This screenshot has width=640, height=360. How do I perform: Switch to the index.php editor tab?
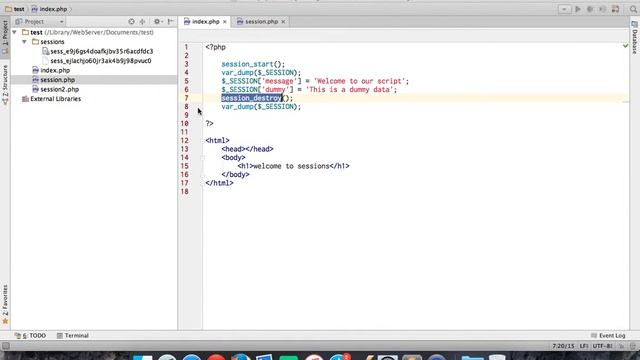pos(205,22)
